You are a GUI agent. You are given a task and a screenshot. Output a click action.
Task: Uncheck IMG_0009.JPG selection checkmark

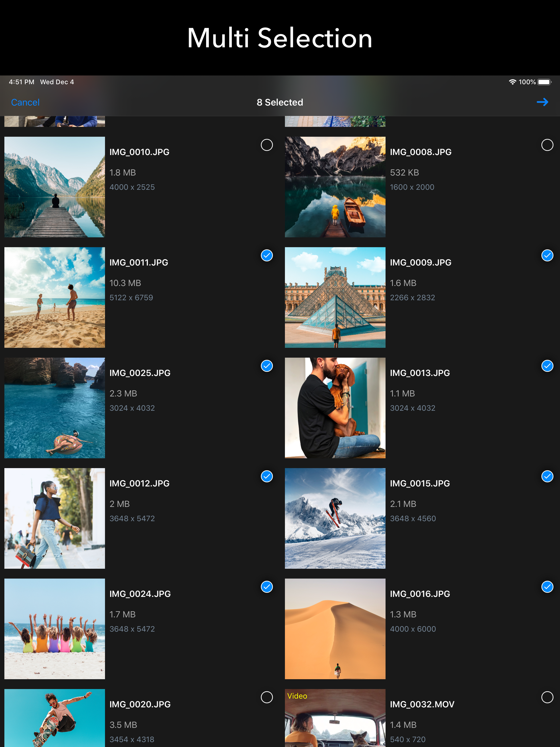click(547, 255)
